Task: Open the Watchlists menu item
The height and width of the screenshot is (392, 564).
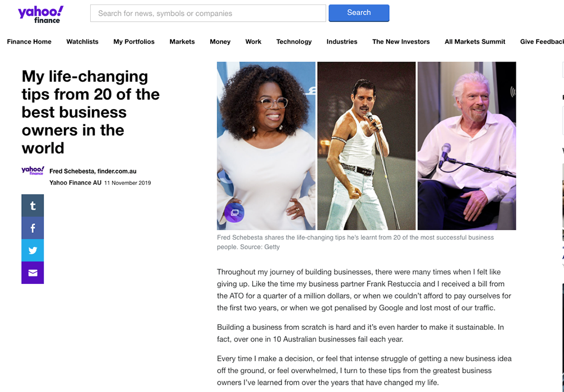Action: (82, 41)
